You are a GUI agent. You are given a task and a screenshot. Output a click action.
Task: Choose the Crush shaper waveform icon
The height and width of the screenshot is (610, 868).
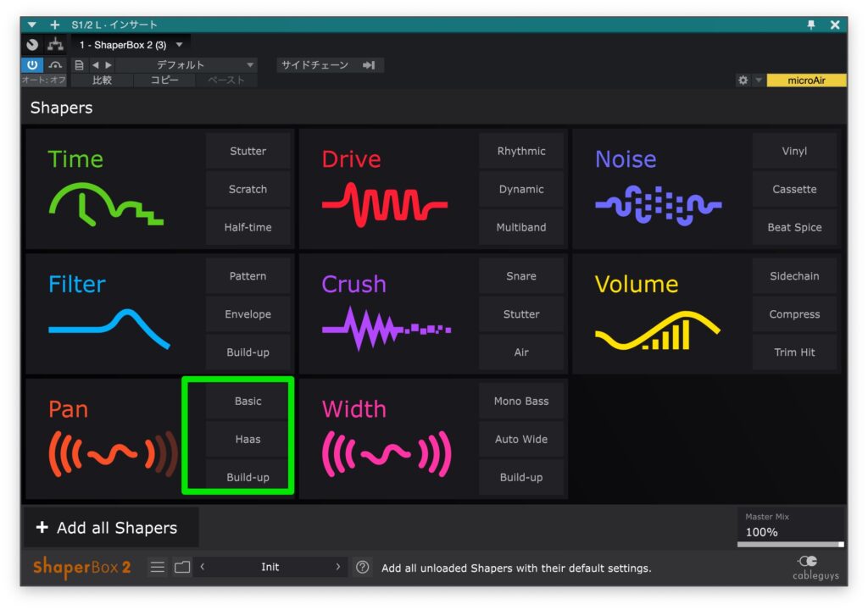tap(386, 329)
